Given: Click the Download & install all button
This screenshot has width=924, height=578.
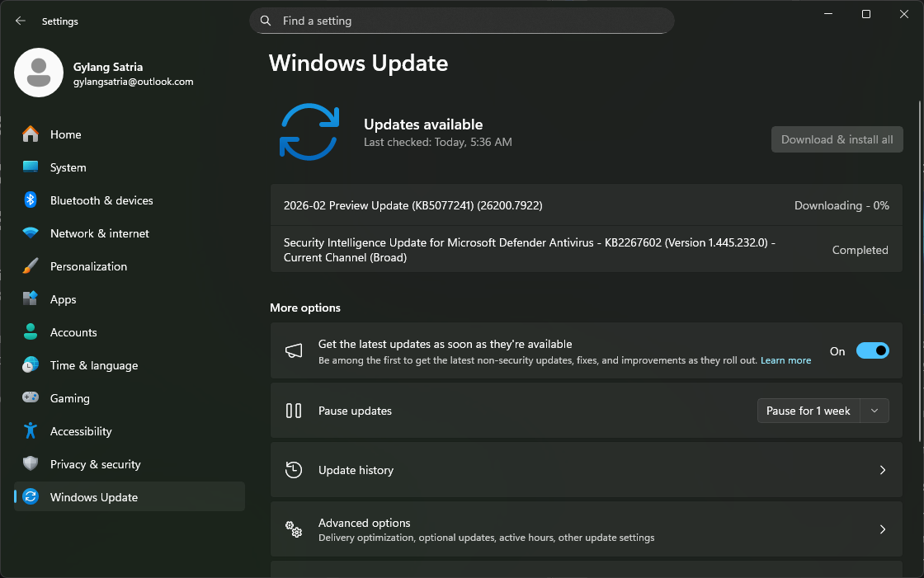Looking at the screenshot, I should (x=837, y=139).
